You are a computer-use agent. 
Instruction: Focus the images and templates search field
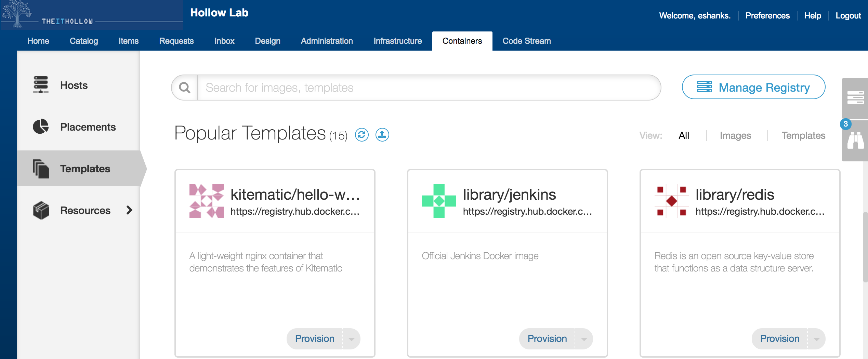click(428, 88)
